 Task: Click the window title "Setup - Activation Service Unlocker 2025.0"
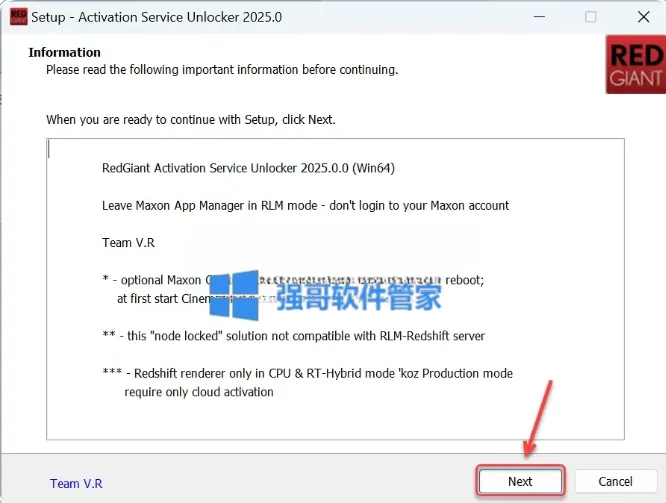click(x=156, y=17)
